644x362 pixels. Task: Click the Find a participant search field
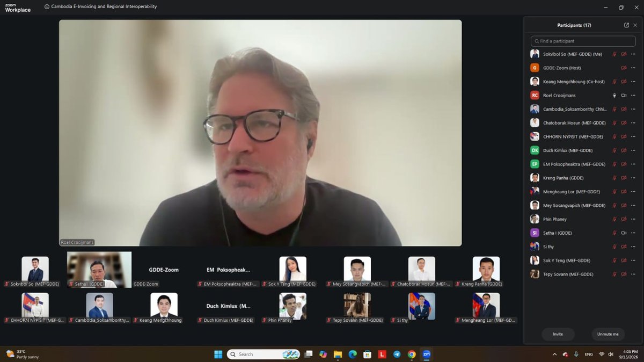(x=583, y=41)
